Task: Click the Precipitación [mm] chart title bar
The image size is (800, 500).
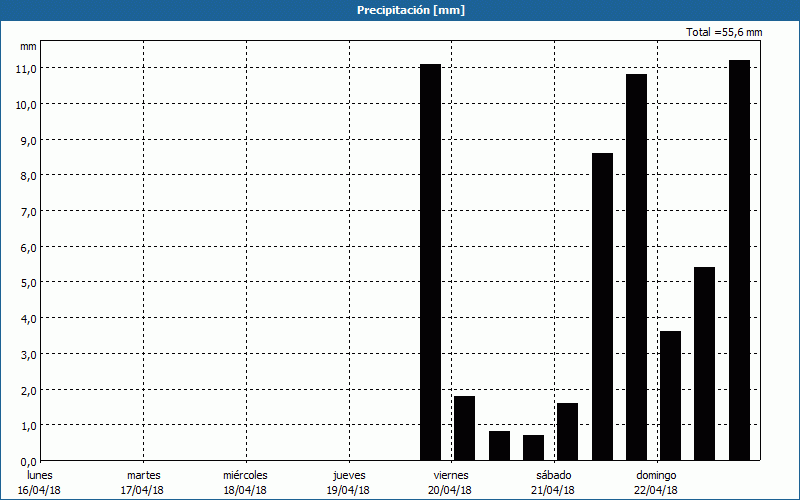Action: [400, 10]
